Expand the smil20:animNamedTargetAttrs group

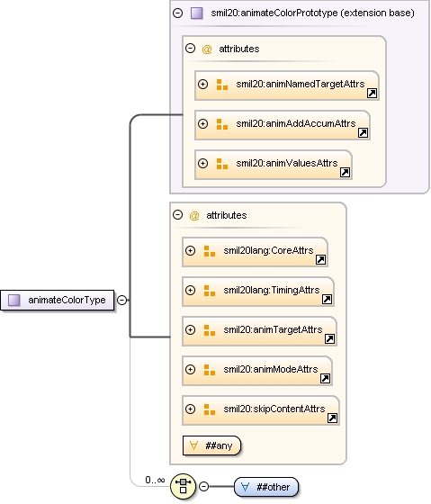tap(202, 85)
